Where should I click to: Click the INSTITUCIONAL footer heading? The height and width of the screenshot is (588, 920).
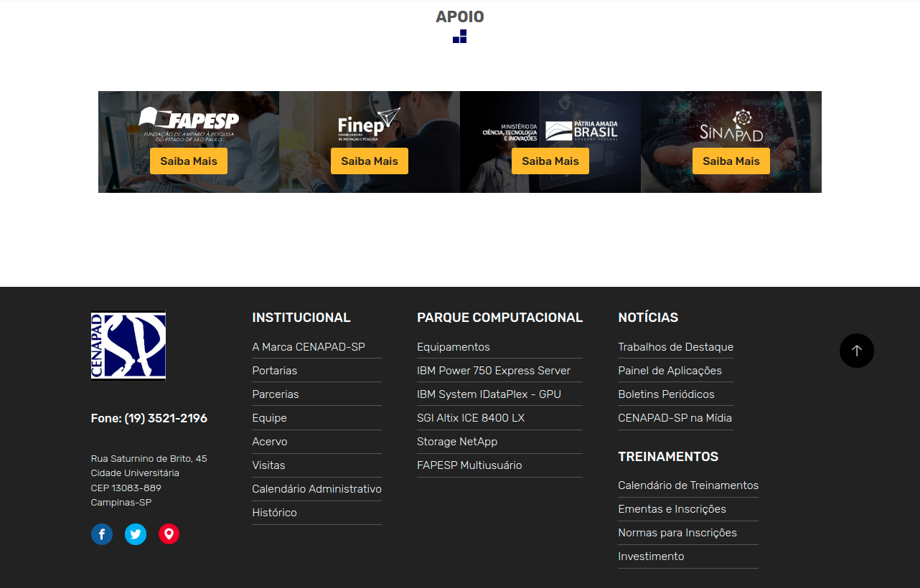[x=301, y=318]
